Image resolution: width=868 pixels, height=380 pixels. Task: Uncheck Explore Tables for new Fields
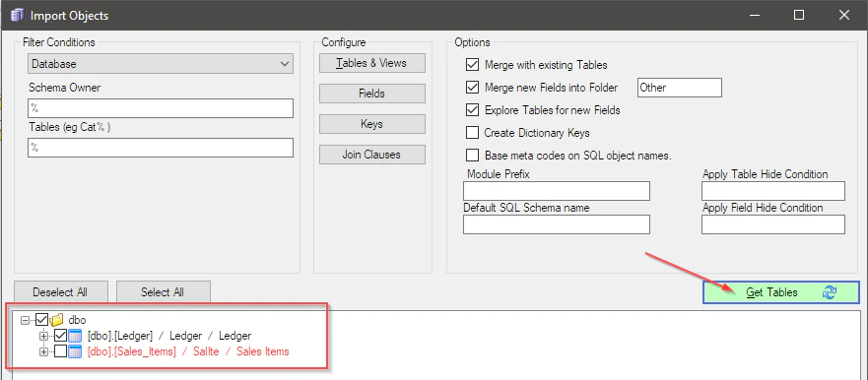[x=472, y=110]
